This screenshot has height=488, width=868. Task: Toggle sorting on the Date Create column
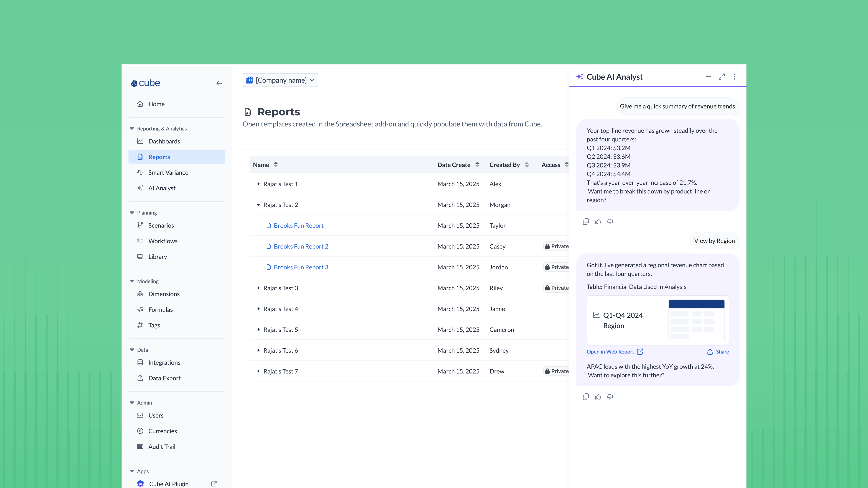(477, 164)
